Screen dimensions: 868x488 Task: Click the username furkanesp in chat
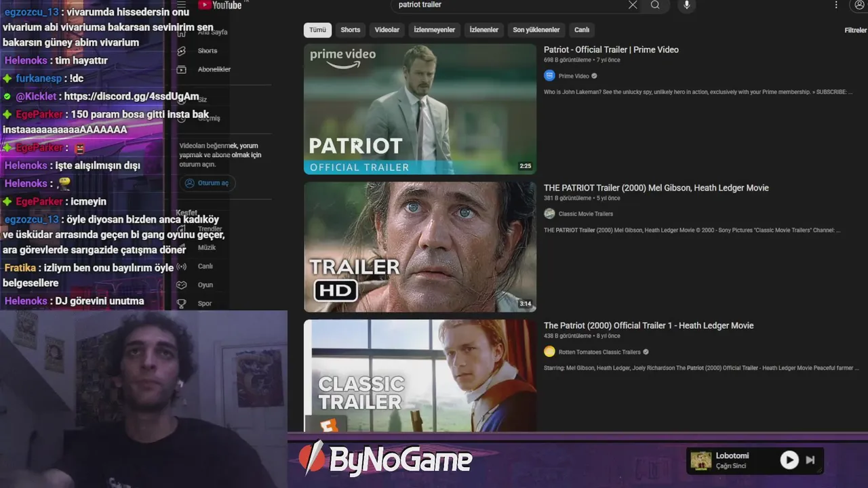click(x=39, y=79)
